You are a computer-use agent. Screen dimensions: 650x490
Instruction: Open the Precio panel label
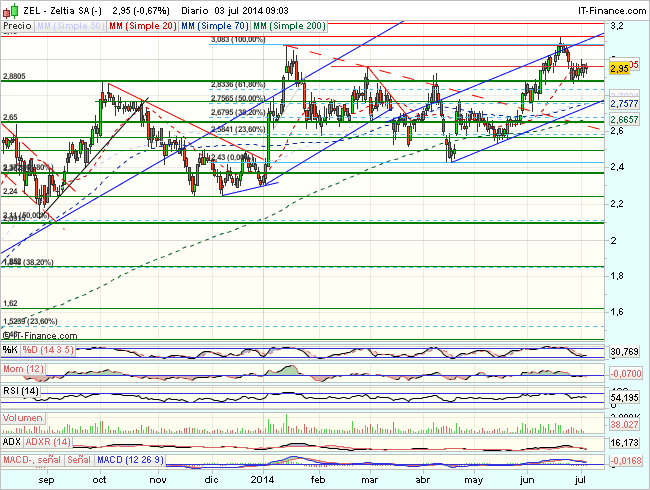[x=17, y=23]
